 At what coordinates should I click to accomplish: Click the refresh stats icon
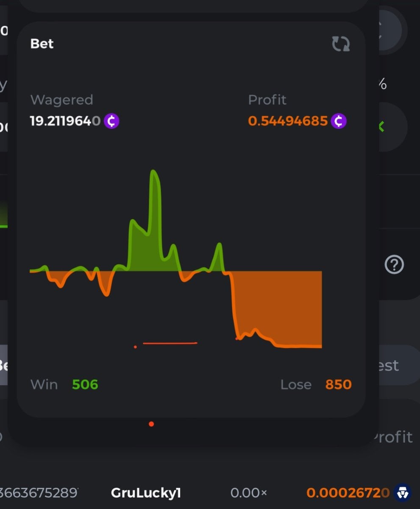[x=340, y=44]
